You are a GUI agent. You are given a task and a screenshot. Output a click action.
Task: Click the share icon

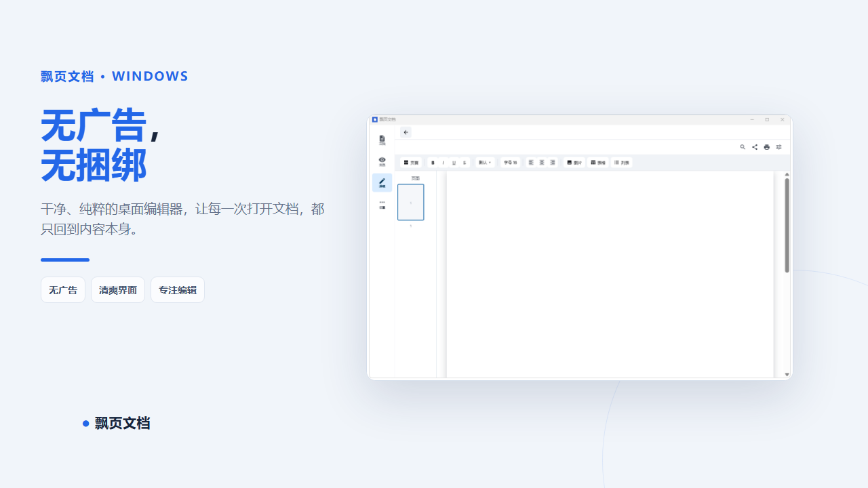click(755, 147)
